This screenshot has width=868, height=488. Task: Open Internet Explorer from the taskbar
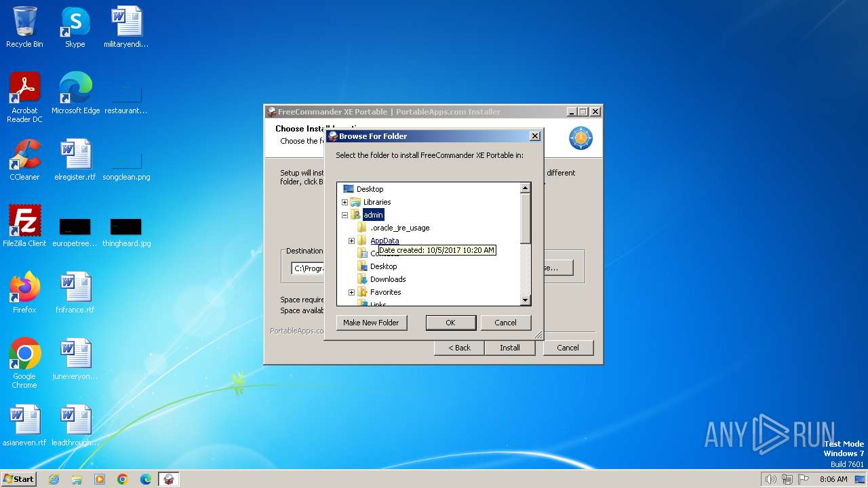coord(54,479)
